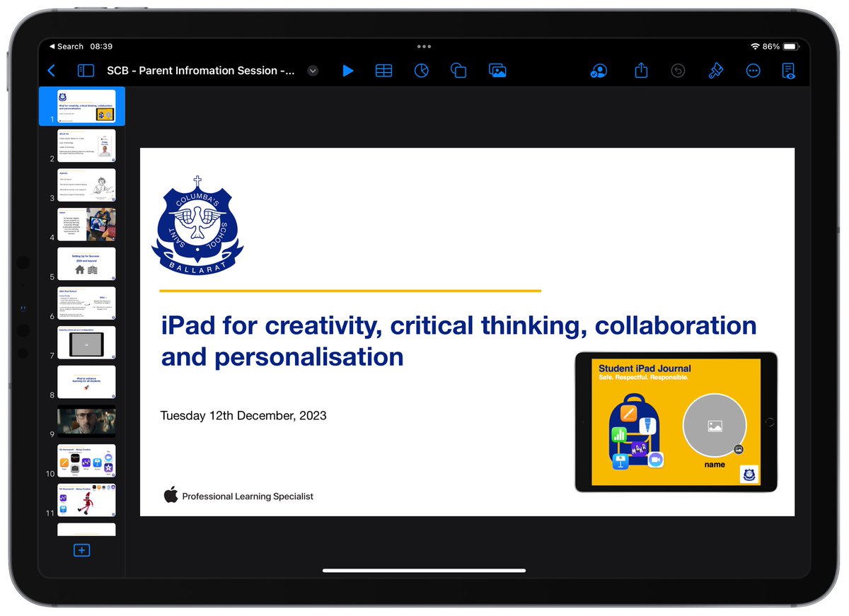Open the document title dropdown chevron
This screenshot has height=616, width=849.
pos(313,71)
